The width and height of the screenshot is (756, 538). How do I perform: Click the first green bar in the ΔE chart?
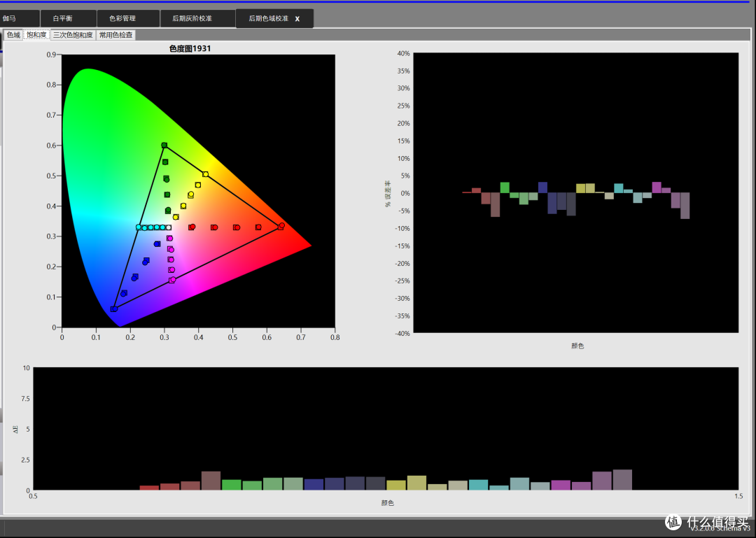pyautogui.click(x=232, y=485)
